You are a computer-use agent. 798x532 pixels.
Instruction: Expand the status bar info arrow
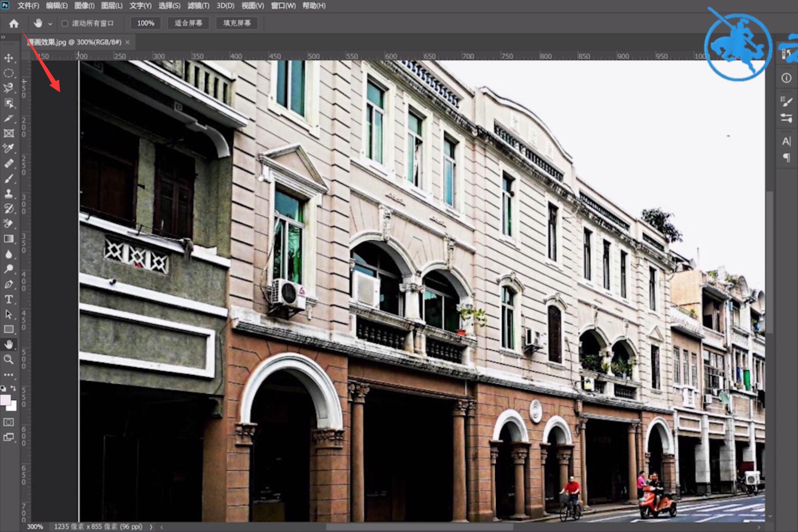[151, 526]
